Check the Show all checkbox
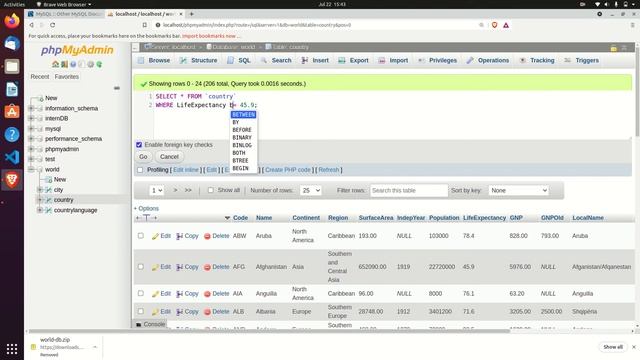640x360 pixels. pyautogui.click(x=211, y=190)
